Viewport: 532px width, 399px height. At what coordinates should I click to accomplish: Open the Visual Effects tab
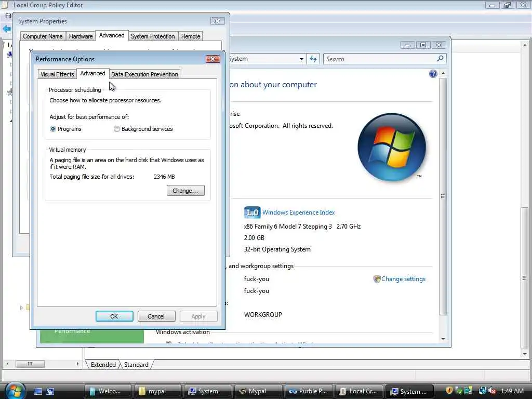[x=57, y=74]
